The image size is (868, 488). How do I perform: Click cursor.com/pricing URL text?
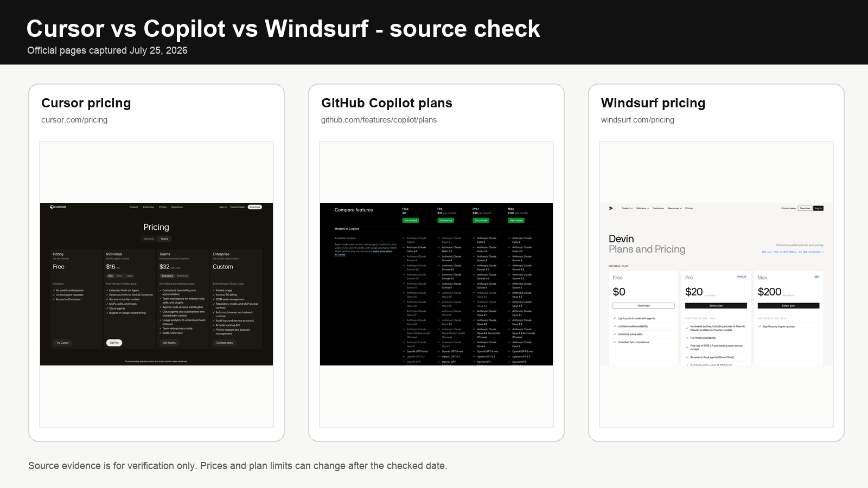(x=74, y=120)
